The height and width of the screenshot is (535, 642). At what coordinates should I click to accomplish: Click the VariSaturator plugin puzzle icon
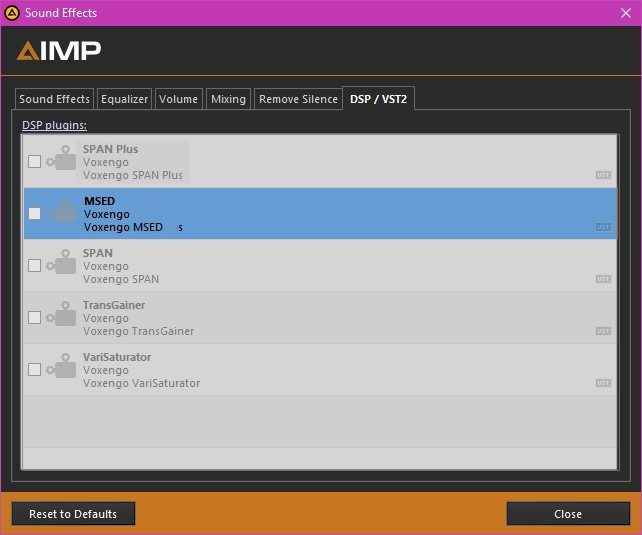coord(61,366)
